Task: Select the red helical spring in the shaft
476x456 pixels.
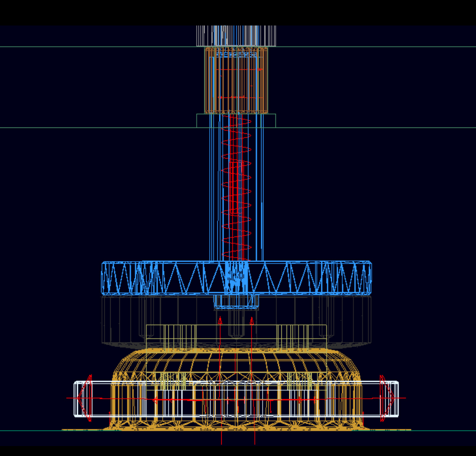Action: [x=236, y=188]
